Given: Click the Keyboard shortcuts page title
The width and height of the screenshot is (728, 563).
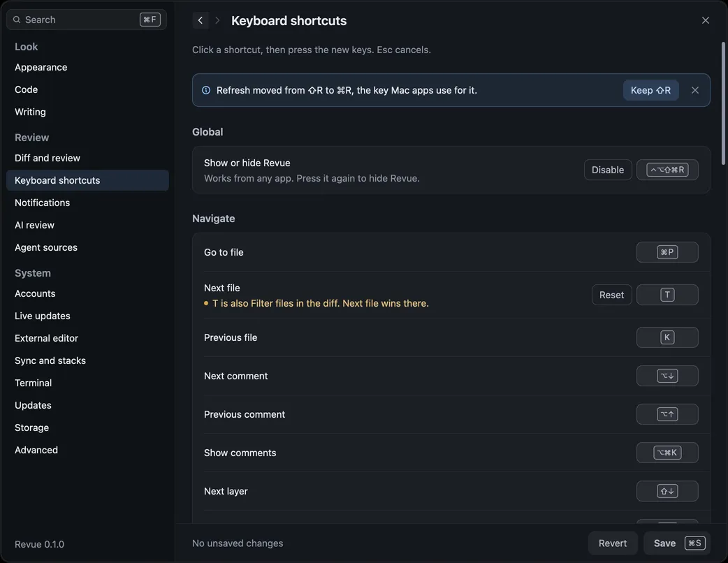Looking at the screenshot, I should (289, 20).
